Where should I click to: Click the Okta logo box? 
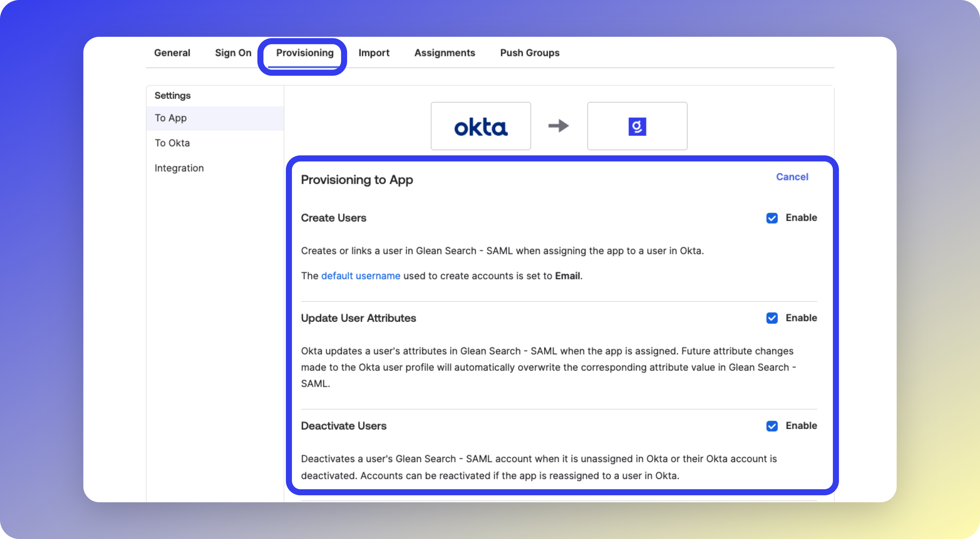click(481, 126)
